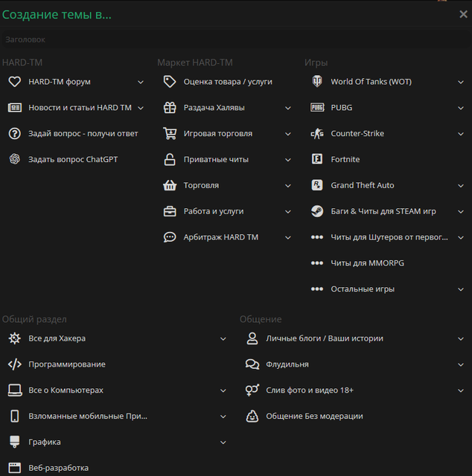Click the PUBG logo icon
The width and height of the screenshot is (472, 476).
coord(317,107)
